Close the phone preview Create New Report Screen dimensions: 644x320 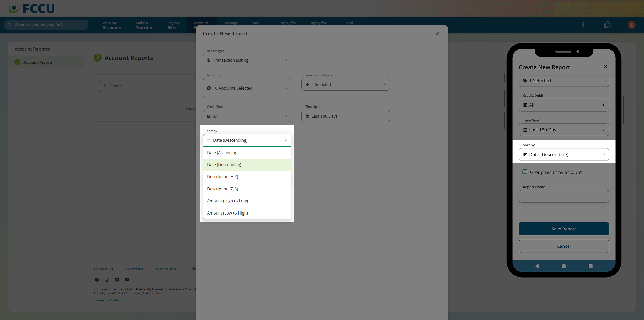tap(605, 67)
